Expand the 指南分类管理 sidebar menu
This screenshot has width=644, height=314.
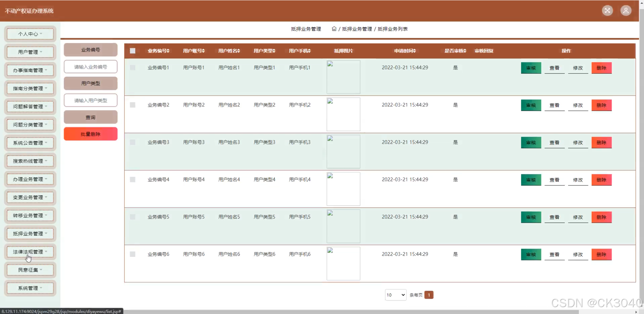[30, 88]
